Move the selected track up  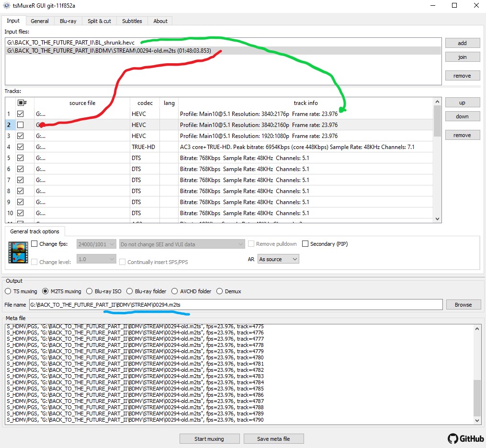point(462,103)
